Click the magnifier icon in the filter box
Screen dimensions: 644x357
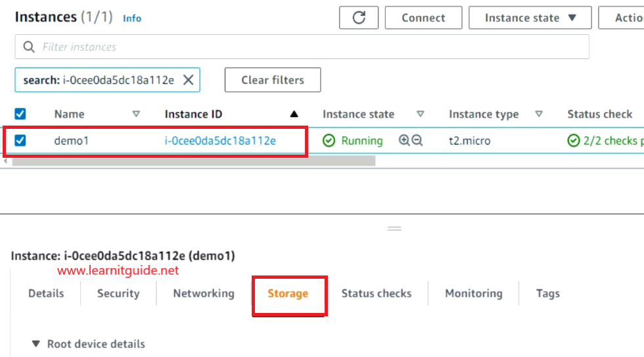pyautogui.click(x=29, y=47)
